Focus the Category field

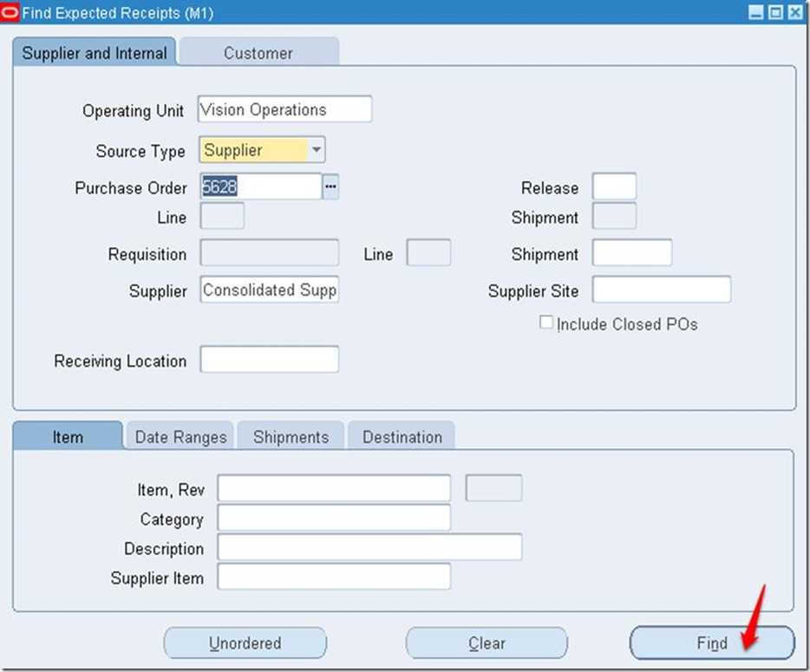pyautogui.click(x=334, y=518)
